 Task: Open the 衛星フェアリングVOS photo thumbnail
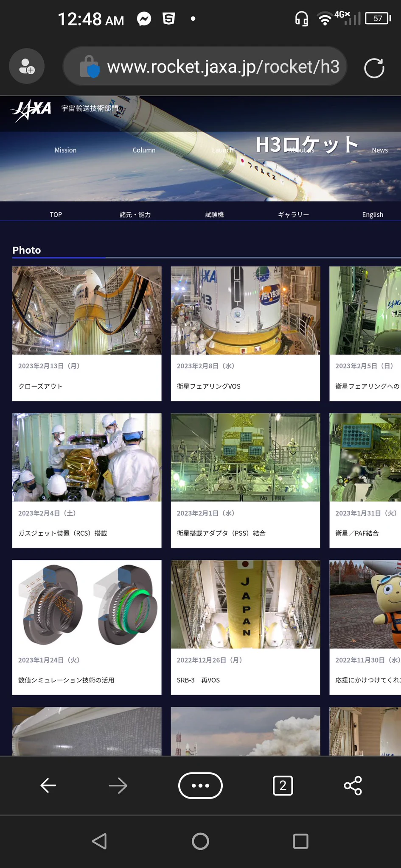245,310
